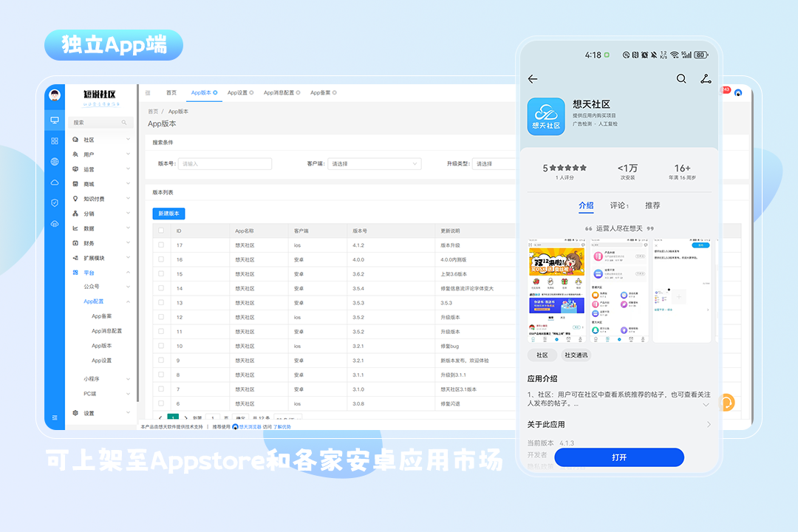This screenshot has width=798, height=532.
Task: Tap the 双12 promo screenshot thumbnail on phone
Action: 557,290
